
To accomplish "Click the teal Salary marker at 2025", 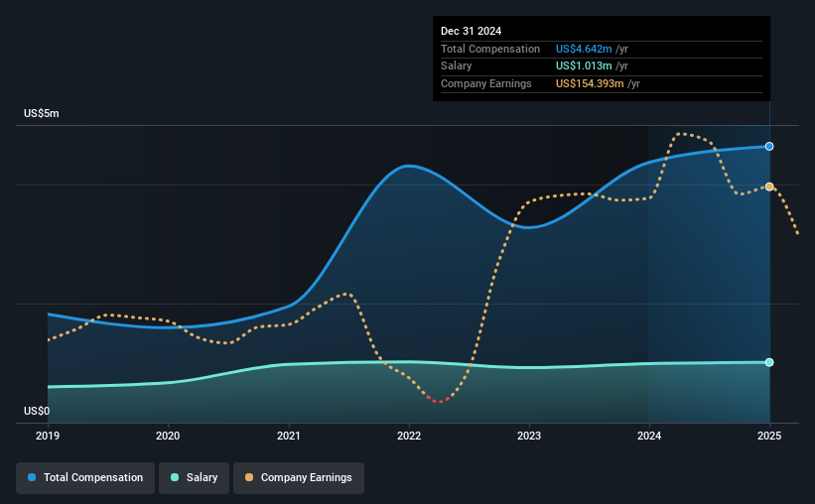I will click(769, 362).
